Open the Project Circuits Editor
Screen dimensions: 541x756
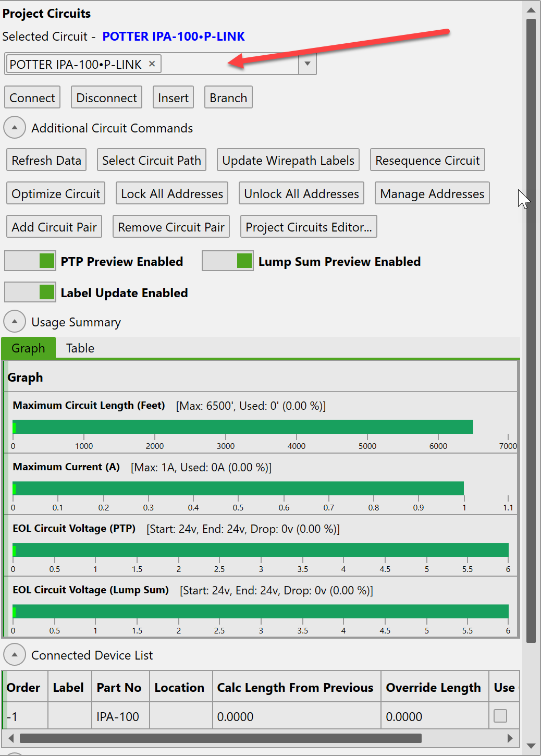coord(309,227)
